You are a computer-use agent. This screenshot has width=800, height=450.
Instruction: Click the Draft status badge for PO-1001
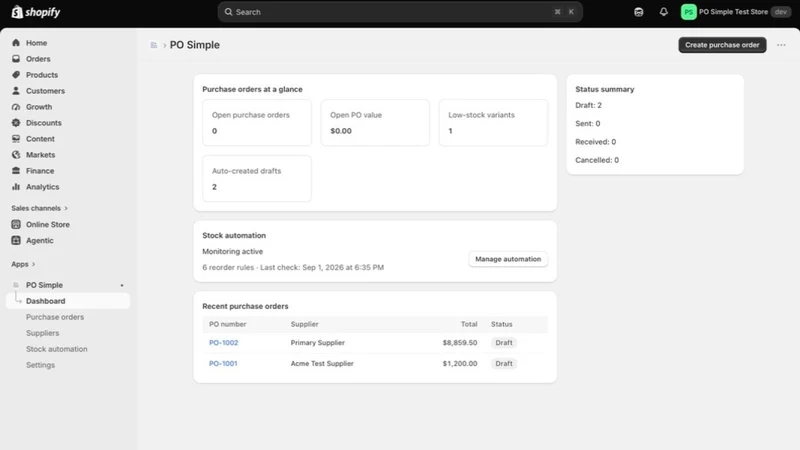504,364
